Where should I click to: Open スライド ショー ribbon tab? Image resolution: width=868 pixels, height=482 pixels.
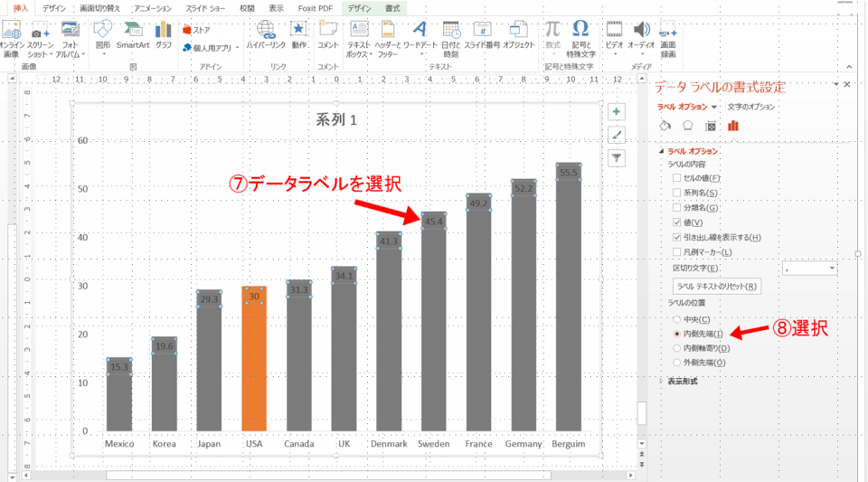[205, 8]
